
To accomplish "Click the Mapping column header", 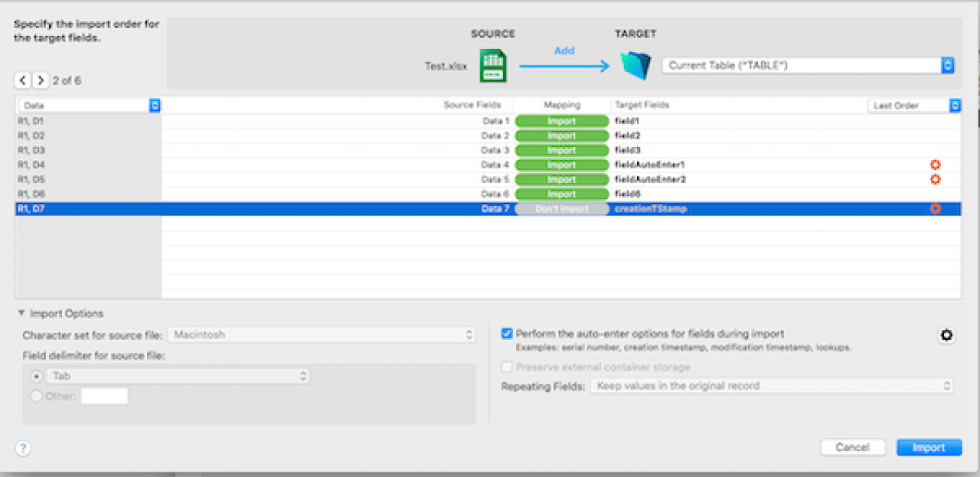I will [x=562, y=106].
